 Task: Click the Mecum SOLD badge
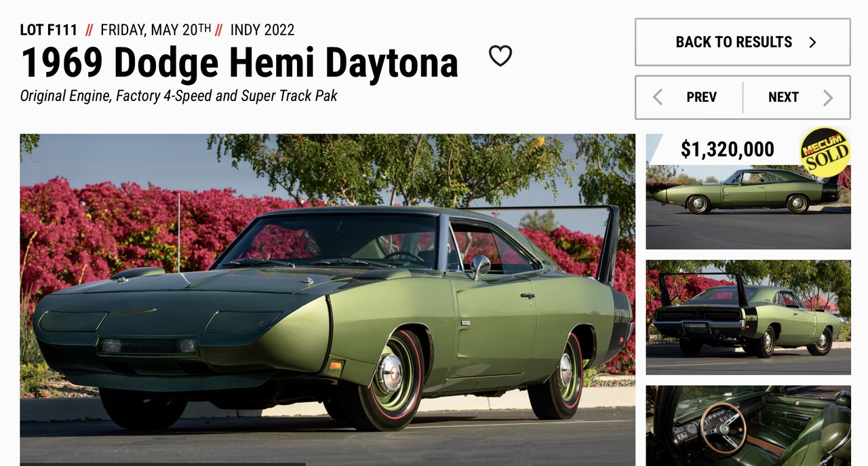pyautogui.click(x=825, y=153)
